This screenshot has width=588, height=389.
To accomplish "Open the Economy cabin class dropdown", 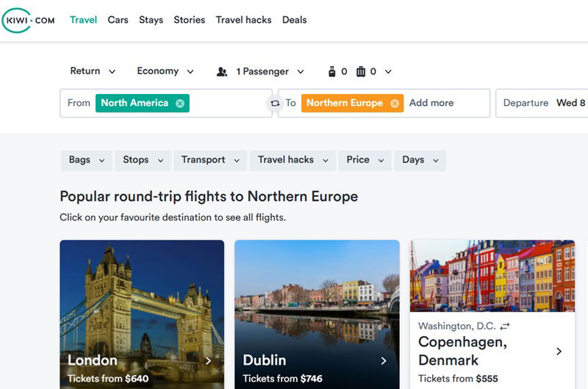I will 165,71.
